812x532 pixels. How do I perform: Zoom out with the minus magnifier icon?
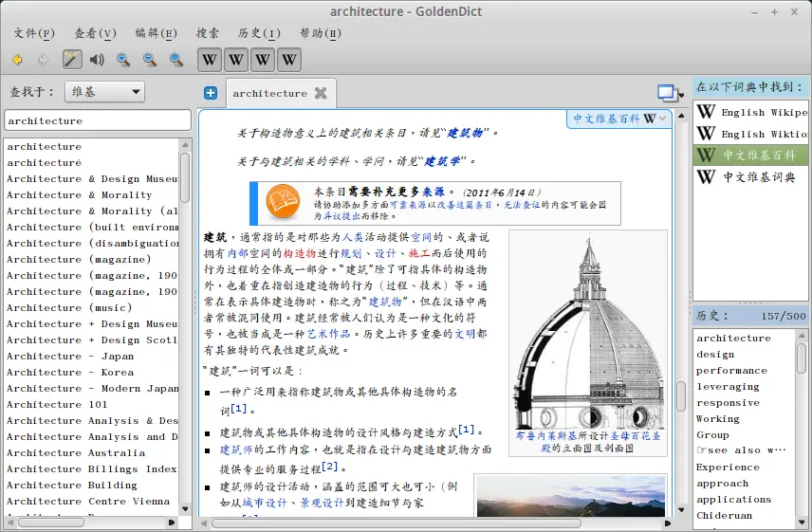click(x=150, y=60)
